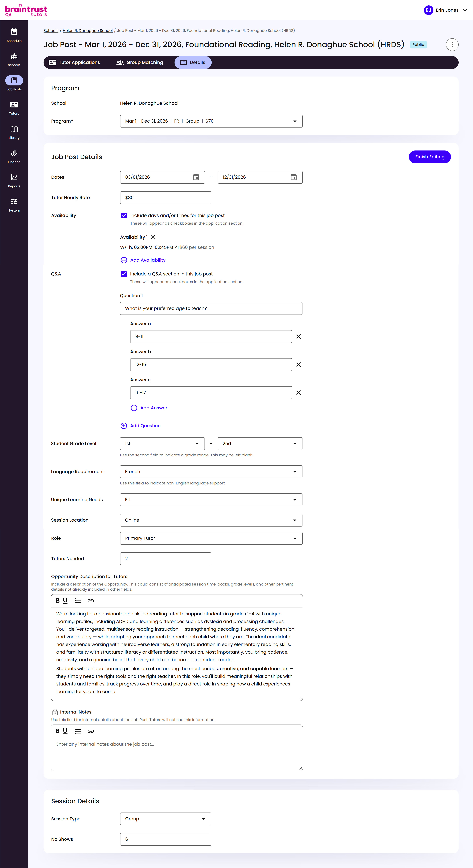
Task: Open Unique Learning Needs dropdown
Action: (x=211, y=500)
